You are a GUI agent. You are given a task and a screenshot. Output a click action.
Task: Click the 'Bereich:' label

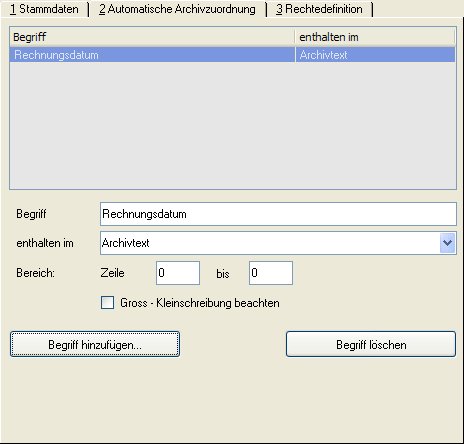pyautogui.click(x=35, y=273)
